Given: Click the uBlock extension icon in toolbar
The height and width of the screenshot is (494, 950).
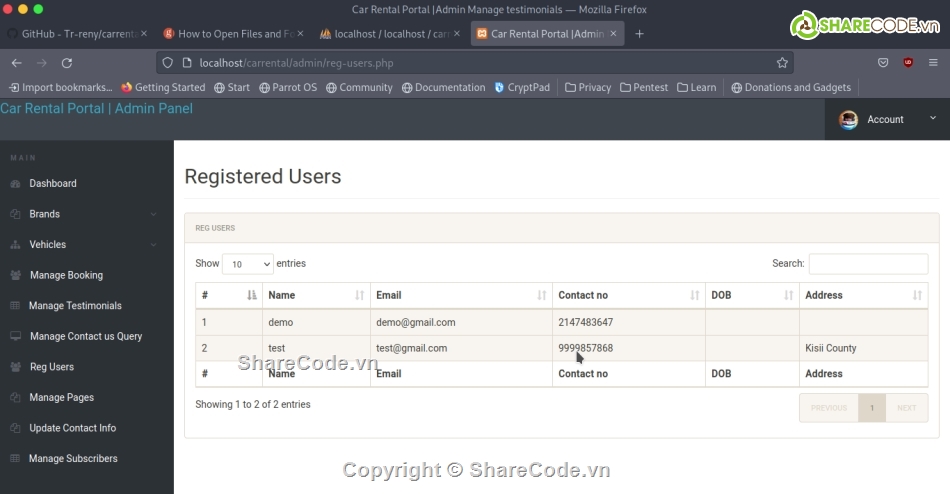Looking at the screenshot, I should [908, 62].
